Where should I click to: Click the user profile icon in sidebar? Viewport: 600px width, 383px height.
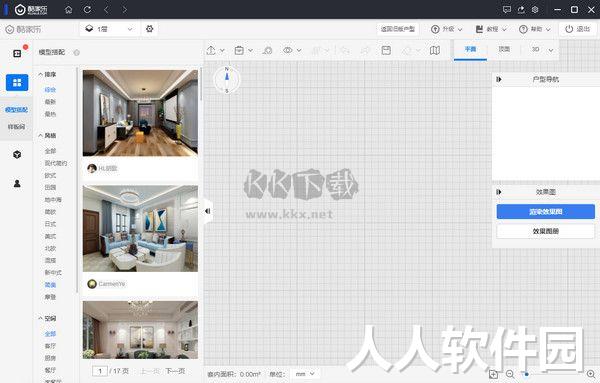tap(17, 184)
